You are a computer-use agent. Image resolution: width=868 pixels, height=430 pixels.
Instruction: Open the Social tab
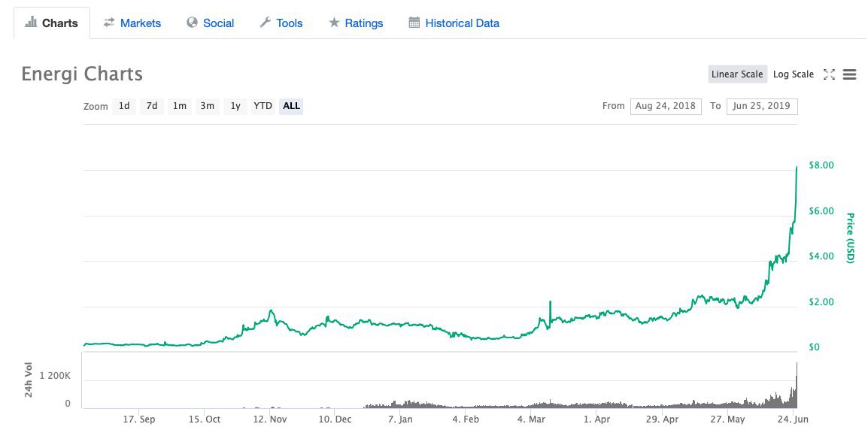coord(211,23)
